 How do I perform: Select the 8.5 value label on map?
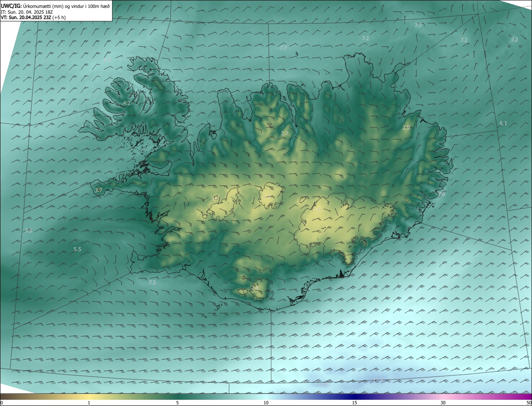click(x=107, y=59)
